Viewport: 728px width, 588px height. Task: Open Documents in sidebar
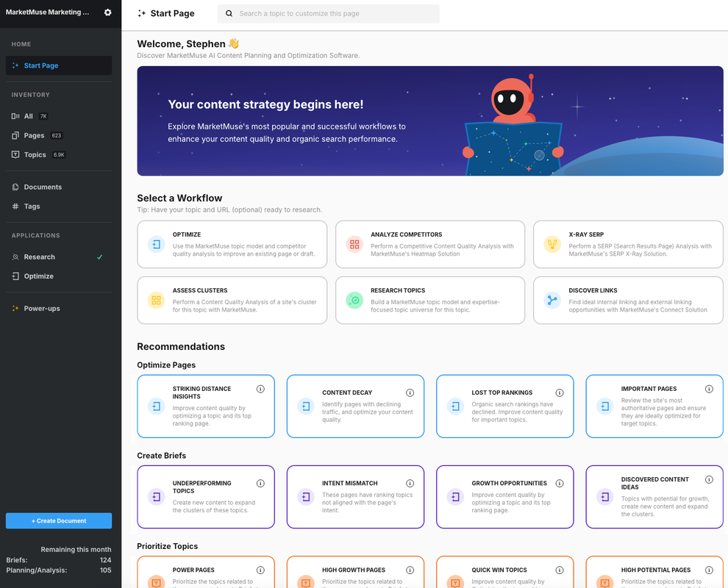[59, 187]
